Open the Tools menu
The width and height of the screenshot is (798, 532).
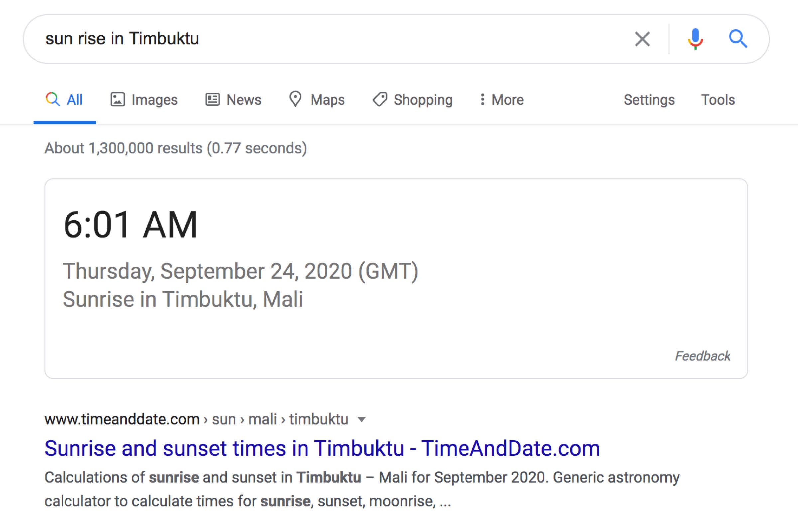[718, 99]
